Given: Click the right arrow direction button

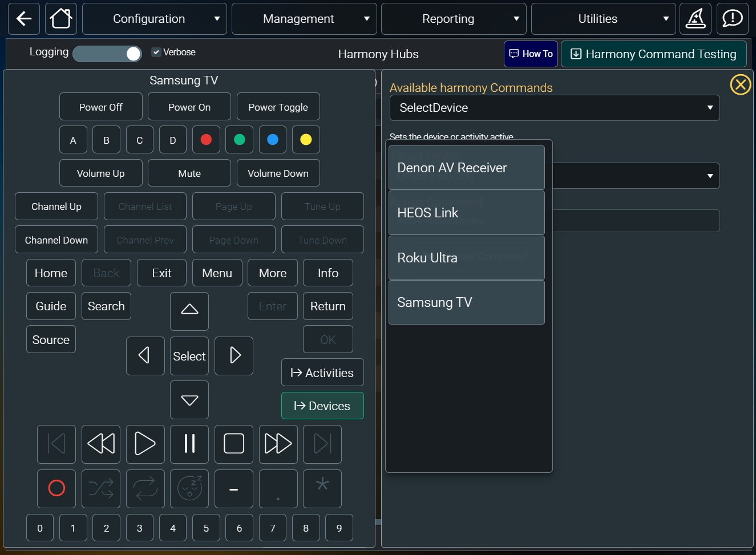Looking at the screenshot, I should click(234, 356).
